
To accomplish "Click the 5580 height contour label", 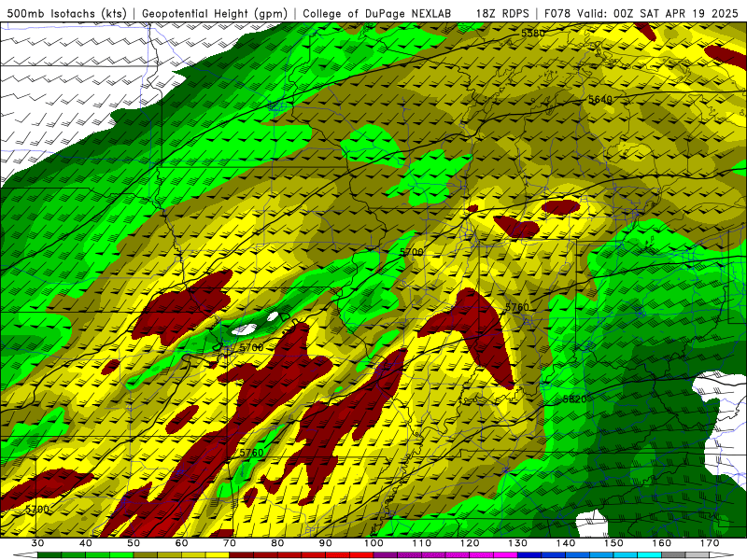I will coord(532,33).
